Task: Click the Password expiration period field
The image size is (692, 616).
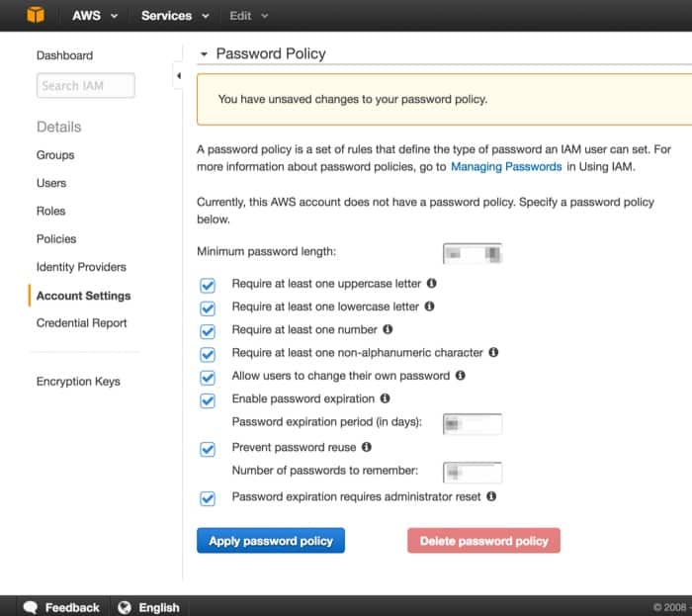Action: [473, 424]
